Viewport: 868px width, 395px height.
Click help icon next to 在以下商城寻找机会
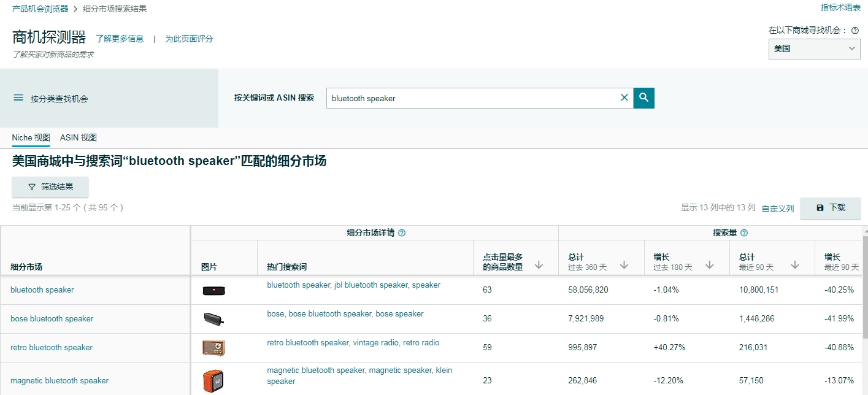(x=855, y=30)
